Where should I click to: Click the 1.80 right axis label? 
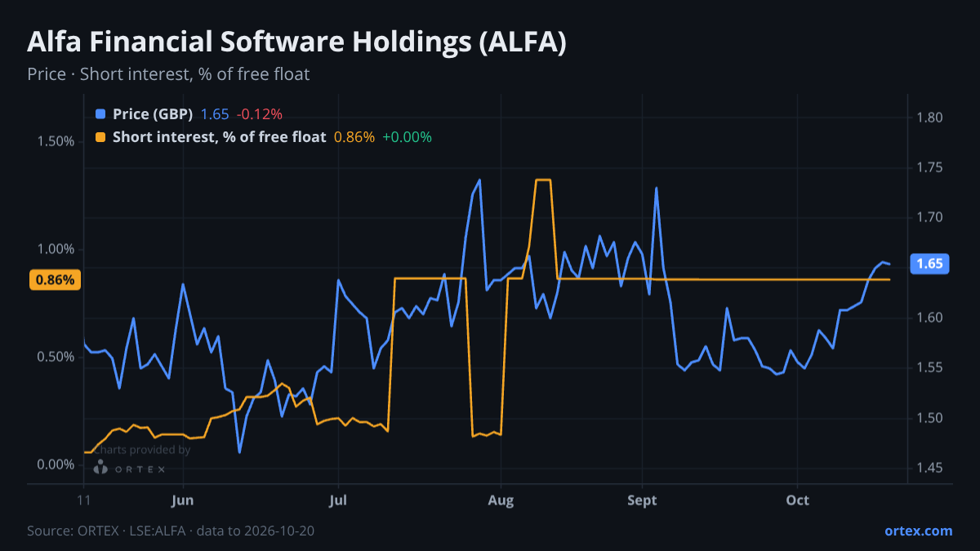[x=929, y=118]
